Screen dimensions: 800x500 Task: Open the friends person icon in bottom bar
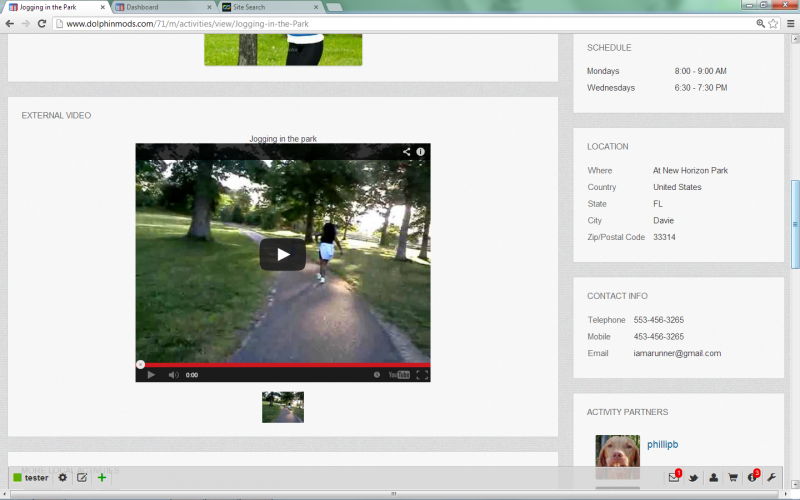point(713,478)
